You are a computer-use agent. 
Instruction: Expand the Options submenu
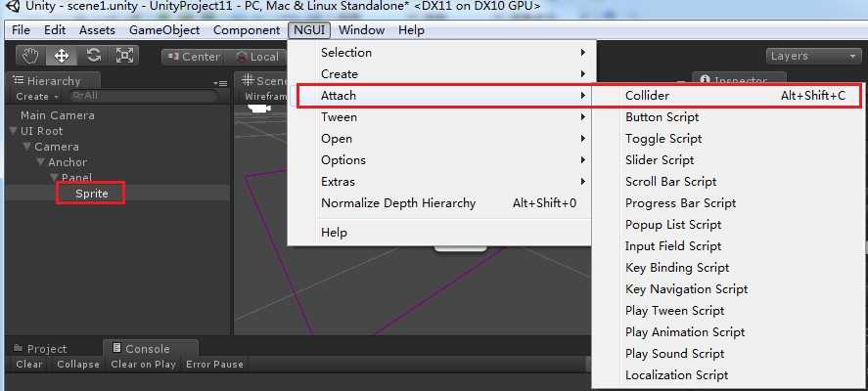[441, 160]
